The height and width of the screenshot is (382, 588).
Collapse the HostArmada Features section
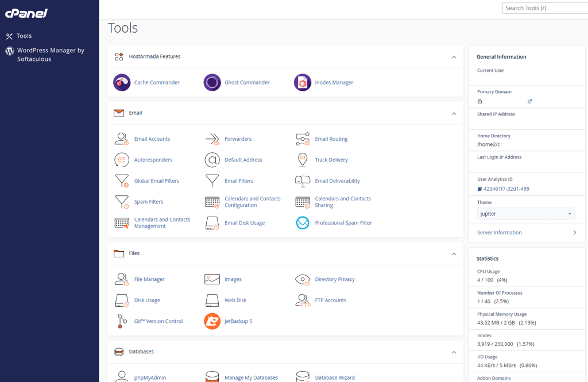click(x=454, y=57)
